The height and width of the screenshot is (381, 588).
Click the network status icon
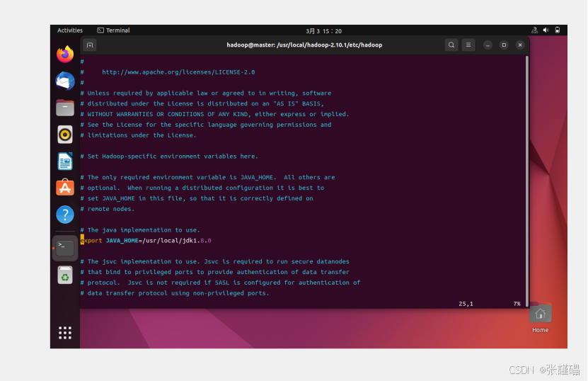[x=535, y=30]
